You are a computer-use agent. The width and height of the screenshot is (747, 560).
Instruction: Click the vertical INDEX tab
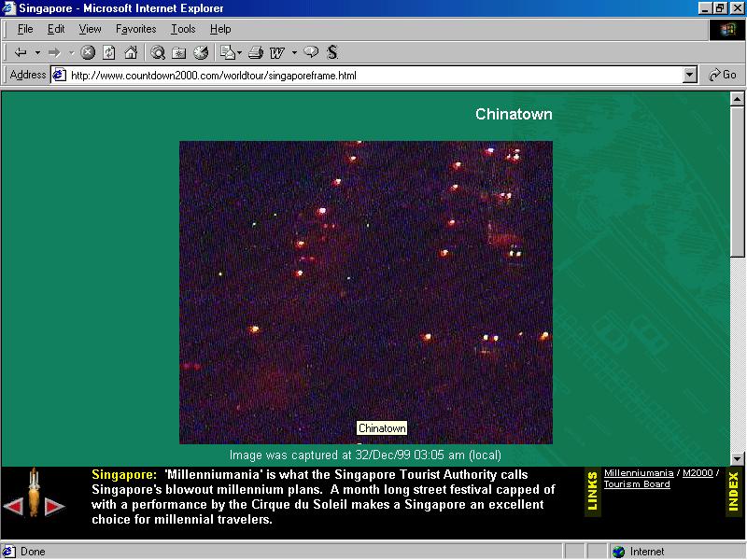click(x=734, y=492)
